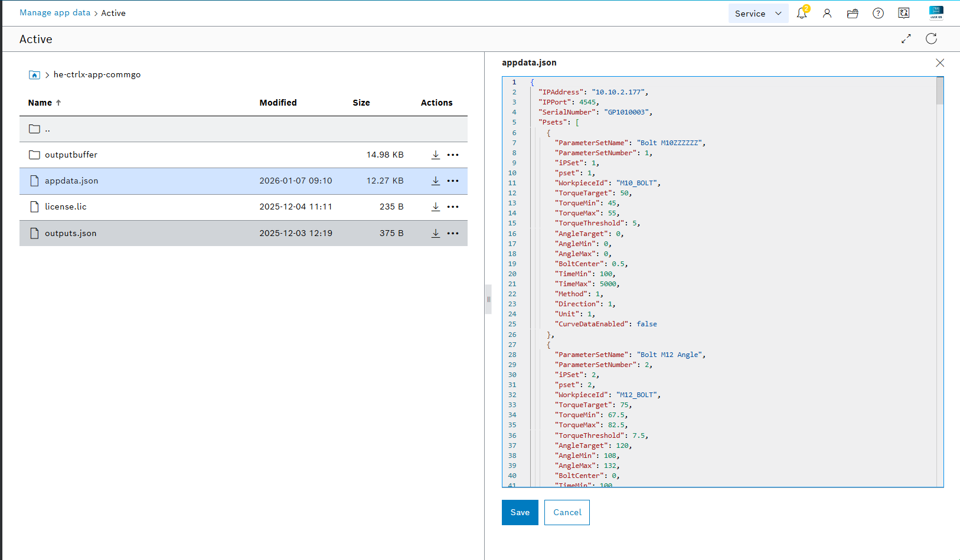960x560 pixels.
Task: Open the outputbuffer folder
Action: point(71,155)
